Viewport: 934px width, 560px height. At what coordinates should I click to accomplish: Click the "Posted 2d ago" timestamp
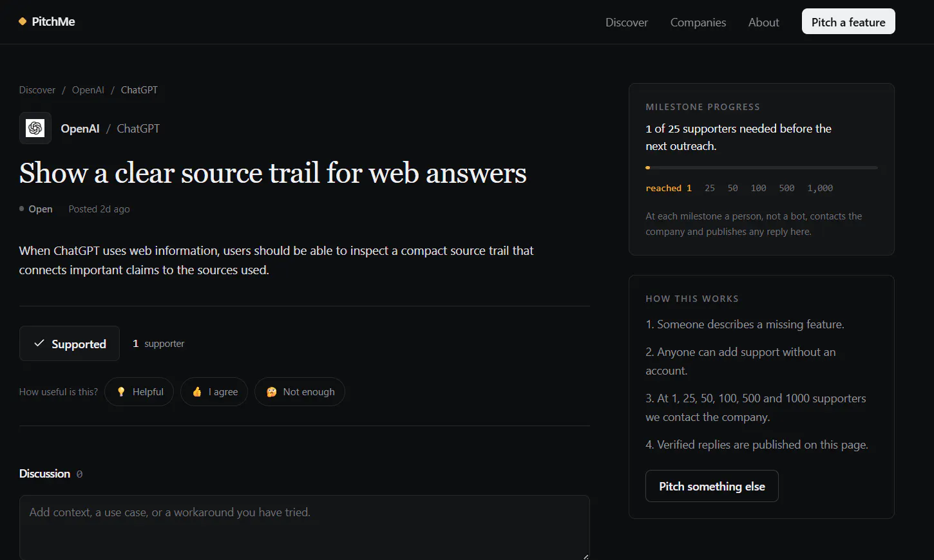pyautogui.click(x=99, y=209)
